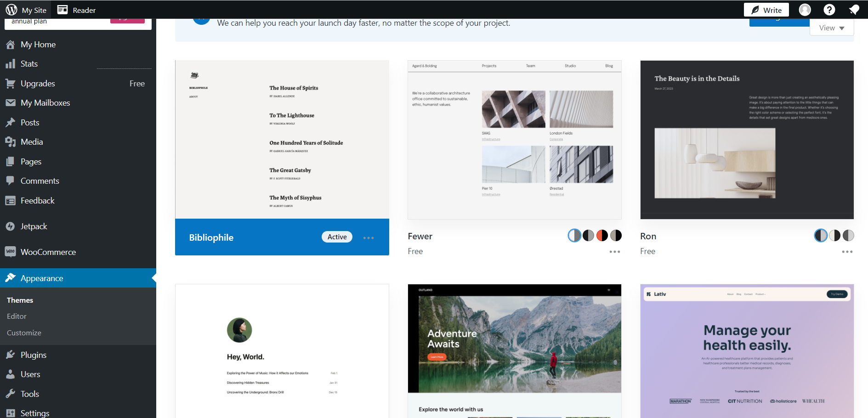
Task: Click the Posts pushpin icon
Action: click(10, 123)
